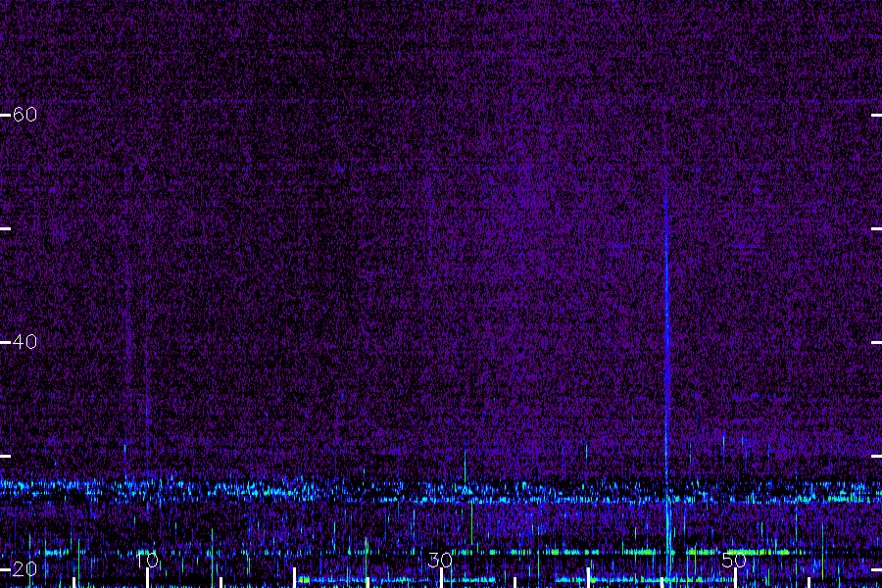Click the '10' label on the horizontal axis
Viewport: 882px width, 588px height.
point(147,561)
